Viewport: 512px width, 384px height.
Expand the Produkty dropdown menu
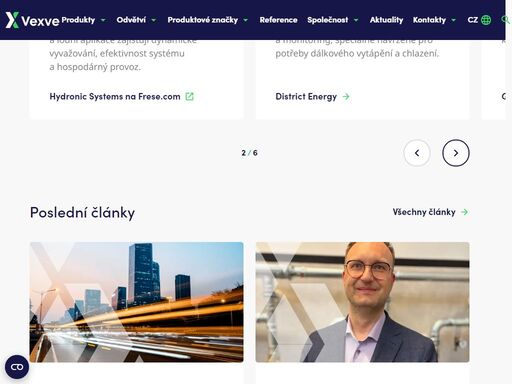(103, 20)
